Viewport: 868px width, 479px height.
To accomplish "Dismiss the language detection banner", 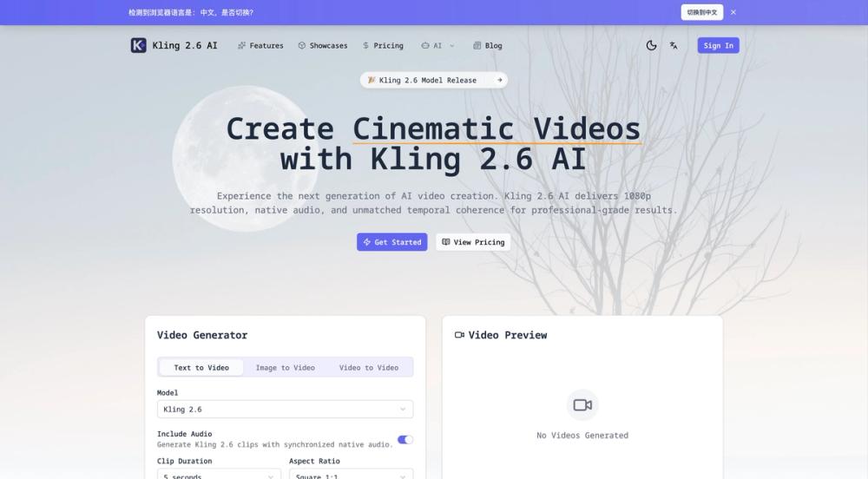I will click(733, 12).
